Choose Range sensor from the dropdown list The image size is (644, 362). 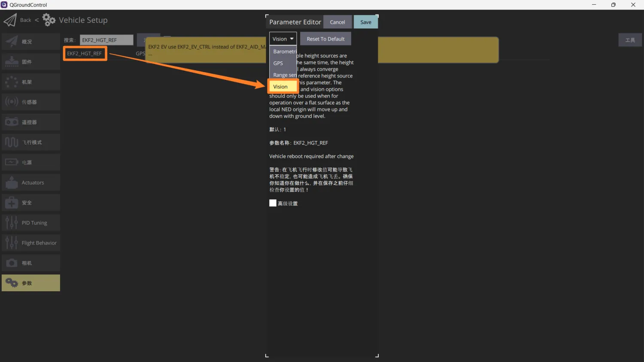coord(283,75)
